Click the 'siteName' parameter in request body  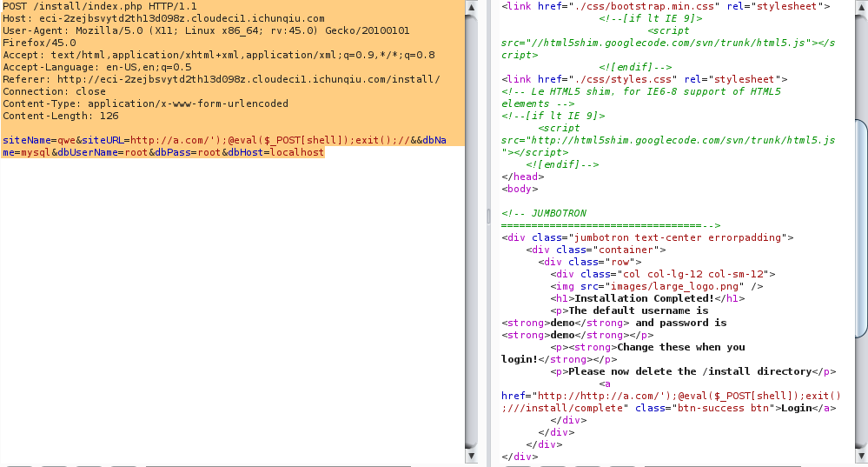coord(27,141)
